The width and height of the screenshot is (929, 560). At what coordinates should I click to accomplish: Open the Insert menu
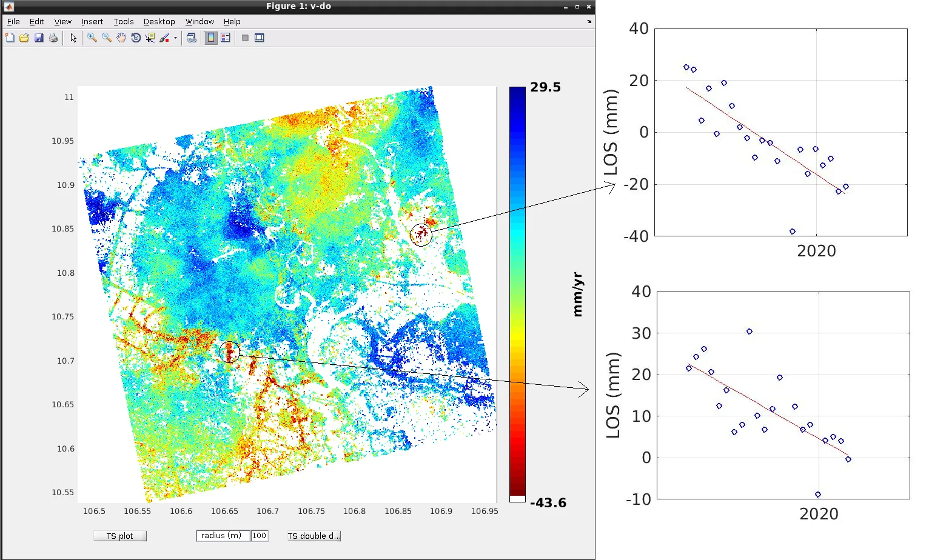92,21
